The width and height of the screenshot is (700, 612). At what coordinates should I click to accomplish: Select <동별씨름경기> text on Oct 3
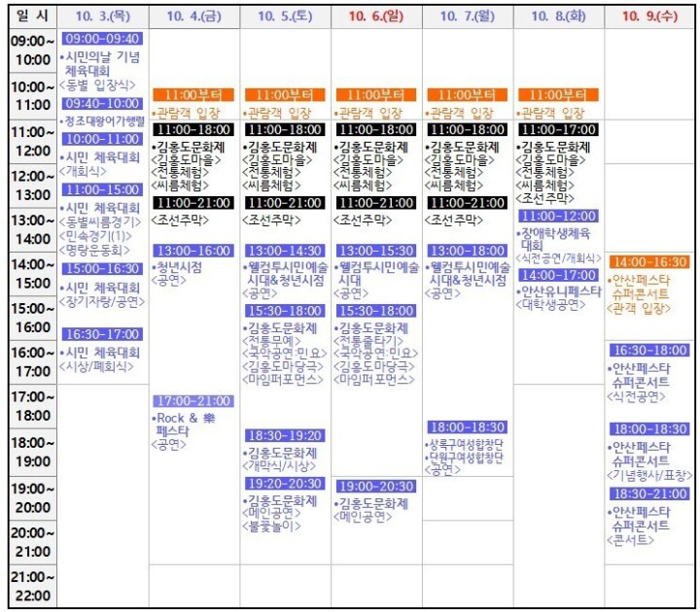pos(100,221)
